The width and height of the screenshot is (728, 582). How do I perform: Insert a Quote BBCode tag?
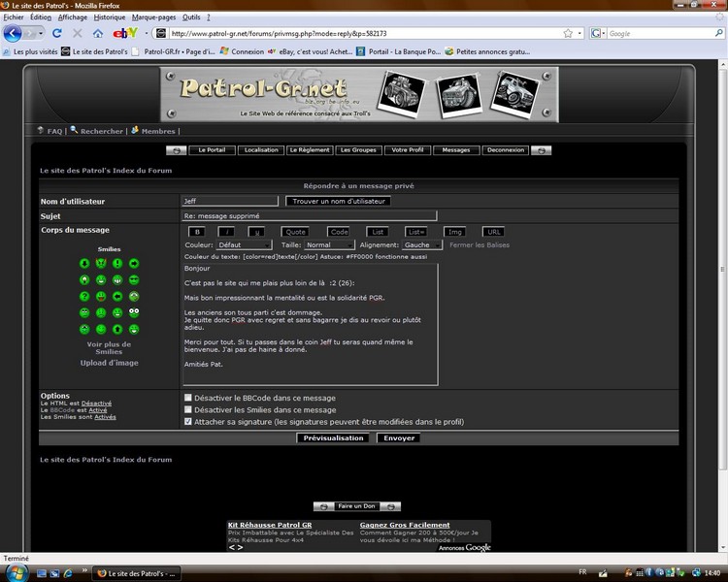[x=295, y=232]
